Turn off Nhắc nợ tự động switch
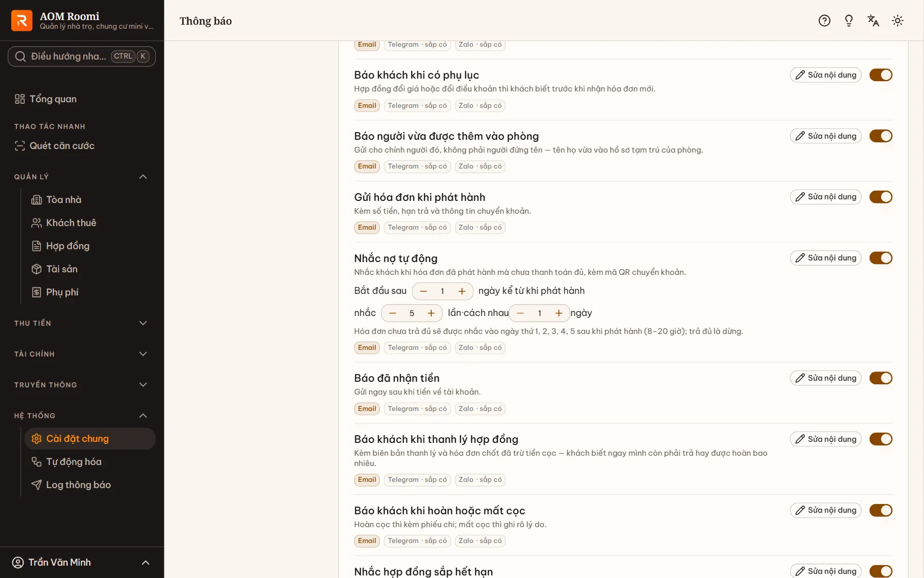Viewport: 924px width, 578px height. pos(881,258)
